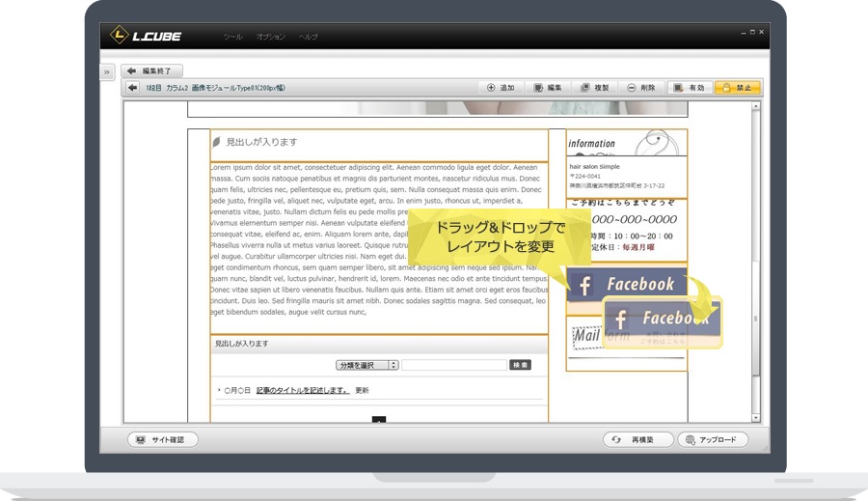Click the アップロード button
The width and height of the screenshot is (868, 501).
click(x=713, y=439)
